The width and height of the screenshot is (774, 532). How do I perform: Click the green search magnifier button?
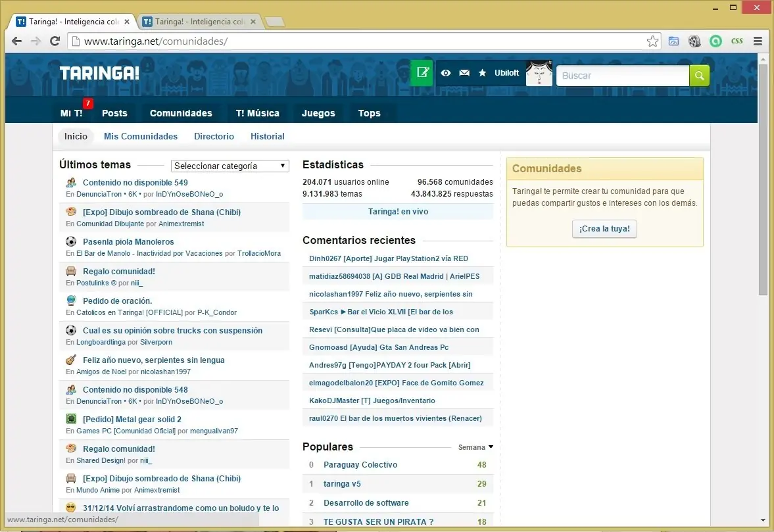[699, 76]
